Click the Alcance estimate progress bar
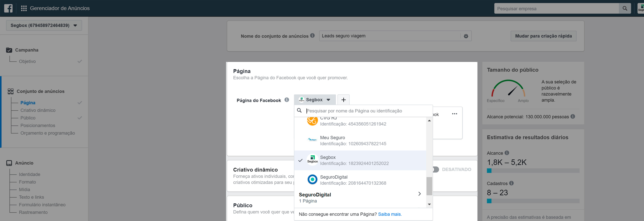644x221 pixels. pyautogui.click(x=533, y=171)
